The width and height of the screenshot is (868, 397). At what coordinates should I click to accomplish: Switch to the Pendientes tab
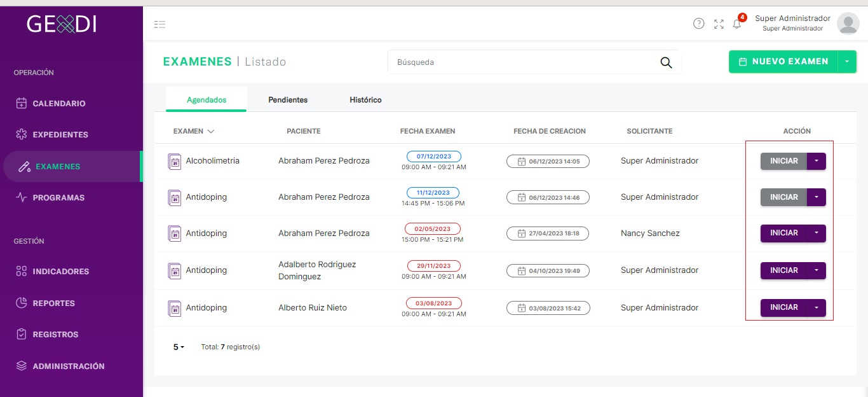[288, 100]
